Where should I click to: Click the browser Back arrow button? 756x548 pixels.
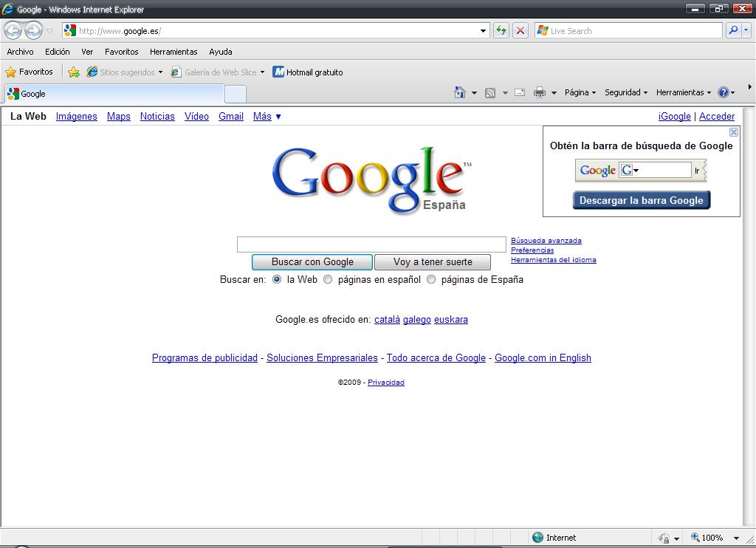click(x=13, y=31)
